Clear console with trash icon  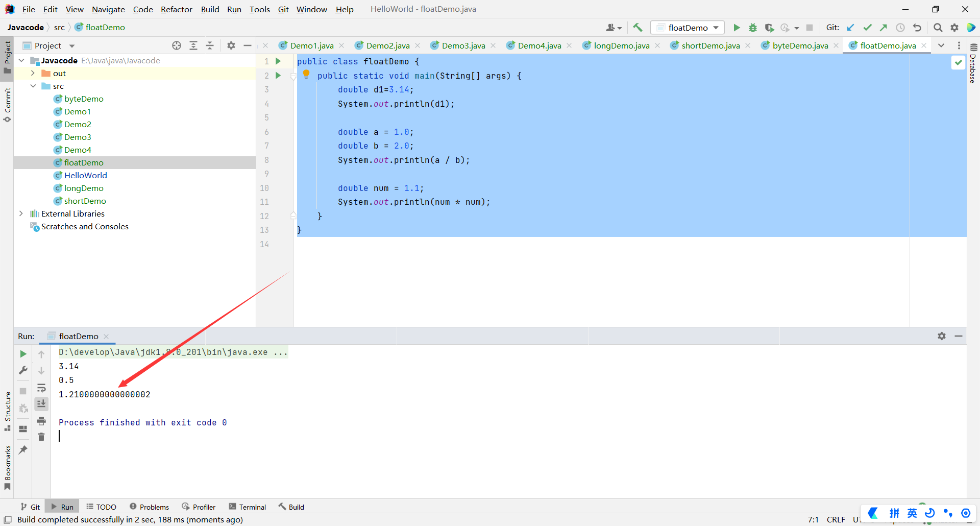tap(41, 437)
